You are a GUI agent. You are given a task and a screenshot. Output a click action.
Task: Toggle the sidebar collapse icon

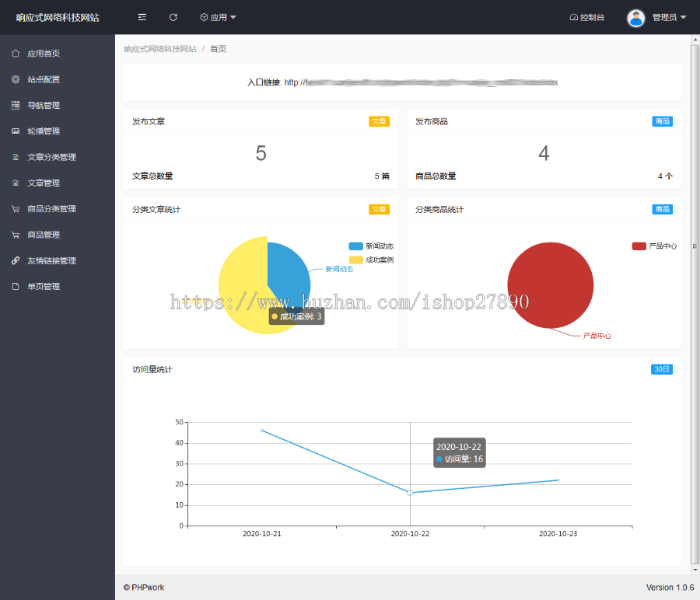(x=142, y=17)
